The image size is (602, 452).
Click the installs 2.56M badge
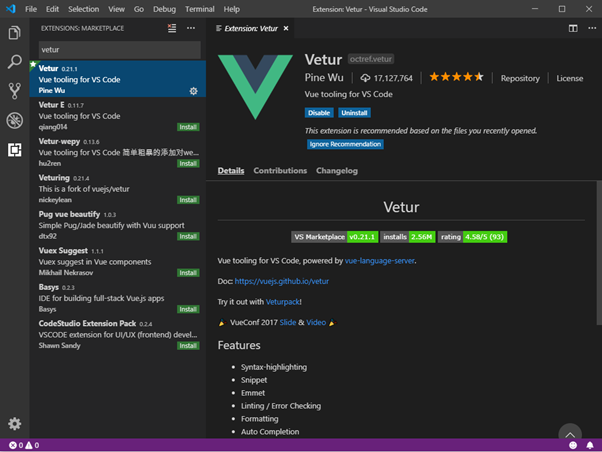(x=408, y=237)
